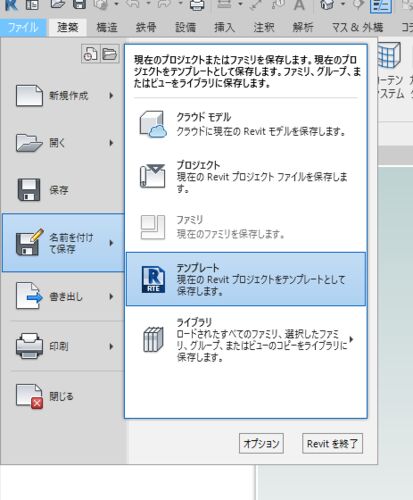Screen dimensions: 413x500
Task: Click the highlighted icon right of the 3D view
Action: [x=381, y=6]
